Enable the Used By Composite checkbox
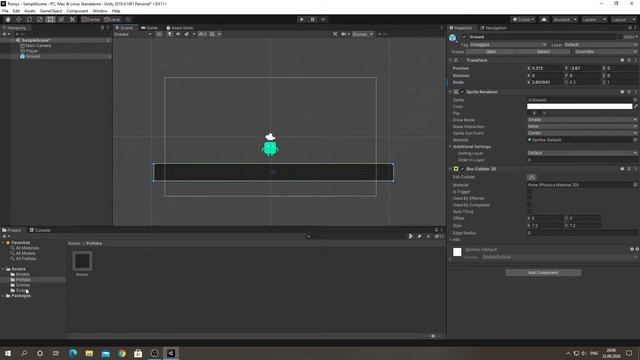Screen dimensions: 640x360 529,204
